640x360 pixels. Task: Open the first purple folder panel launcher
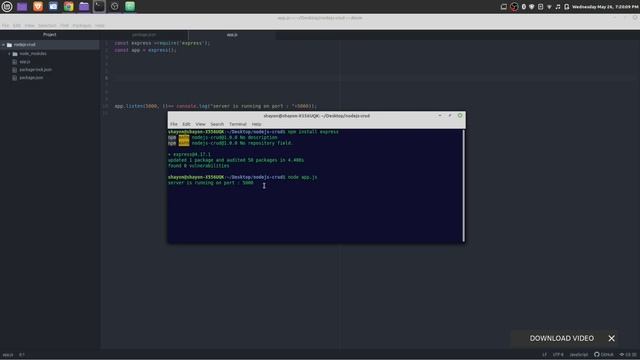(x=22, y=7)
